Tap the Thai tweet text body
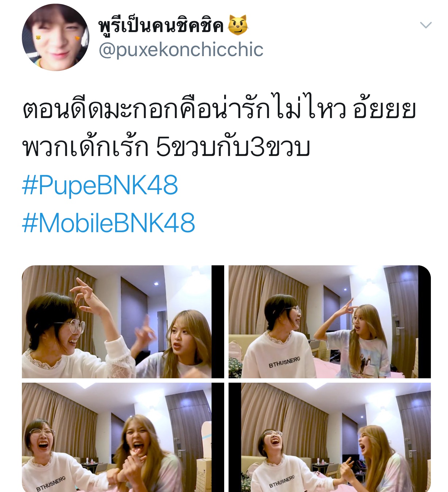The height and width of the screenshot is (492, 448). [219, 128]
